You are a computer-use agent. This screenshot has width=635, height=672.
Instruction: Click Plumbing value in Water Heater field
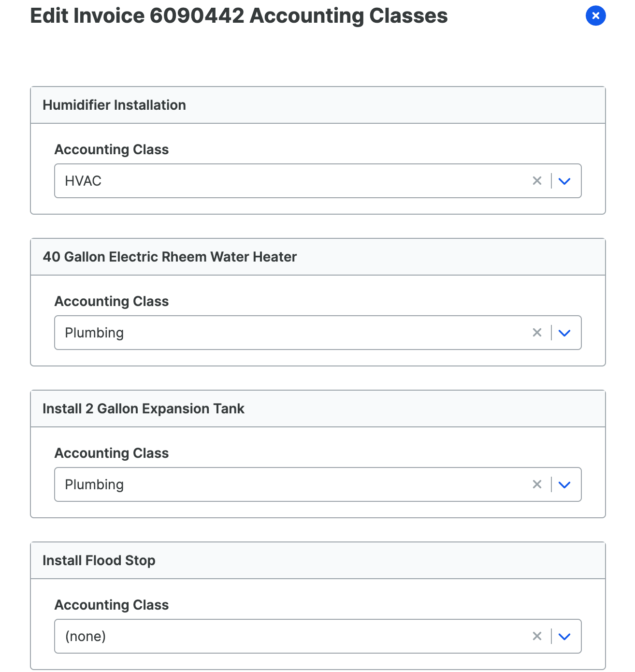pyautogui.click(x=94, y=333)
